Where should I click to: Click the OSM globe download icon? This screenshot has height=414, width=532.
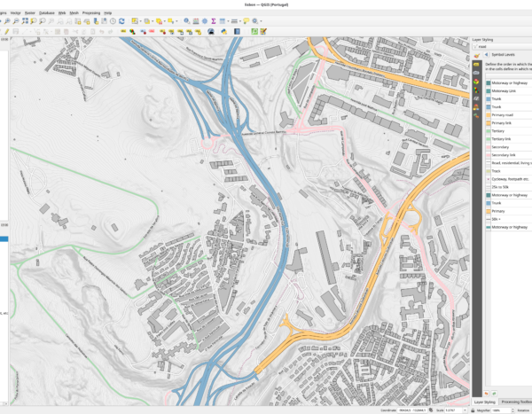[211, 32]
